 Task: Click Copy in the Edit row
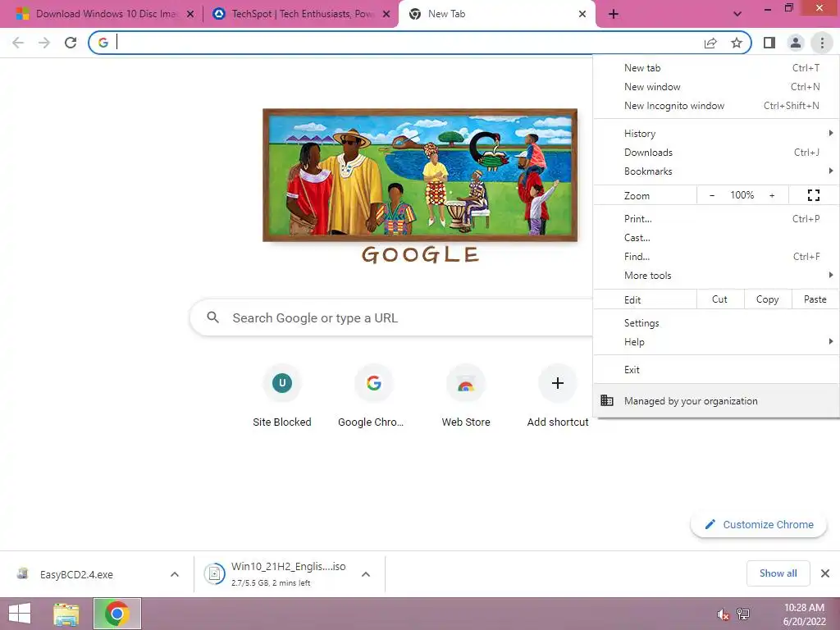(767, 299)
